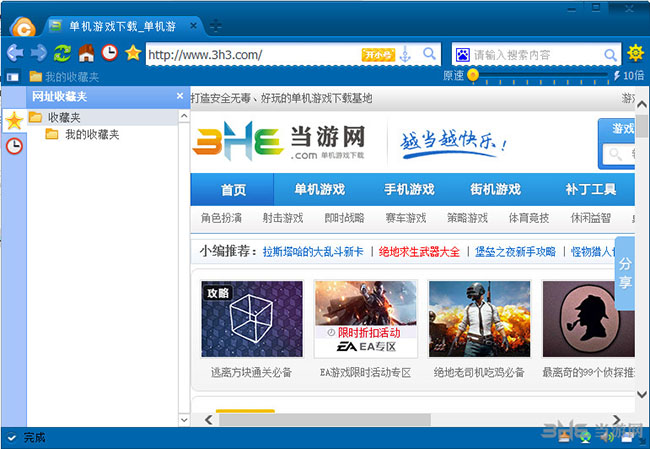
Task: Switch sidebar to favorites star tab
Action: point(14,121)
